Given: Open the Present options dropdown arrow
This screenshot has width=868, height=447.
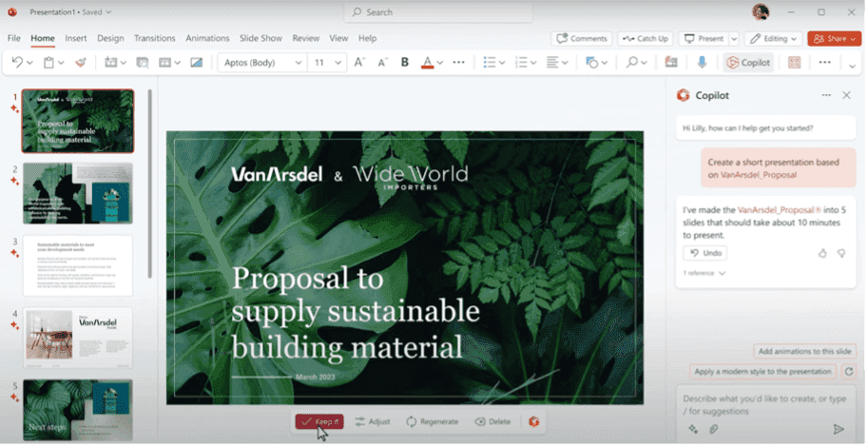Looking at the screenshot, I should tap(734, 39).
